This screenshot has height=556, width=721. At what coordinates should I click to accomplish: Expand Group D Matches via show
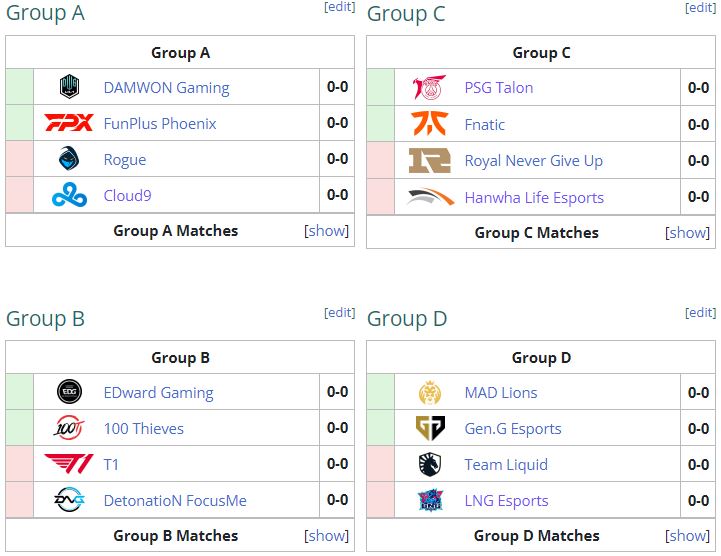point(688,535)
